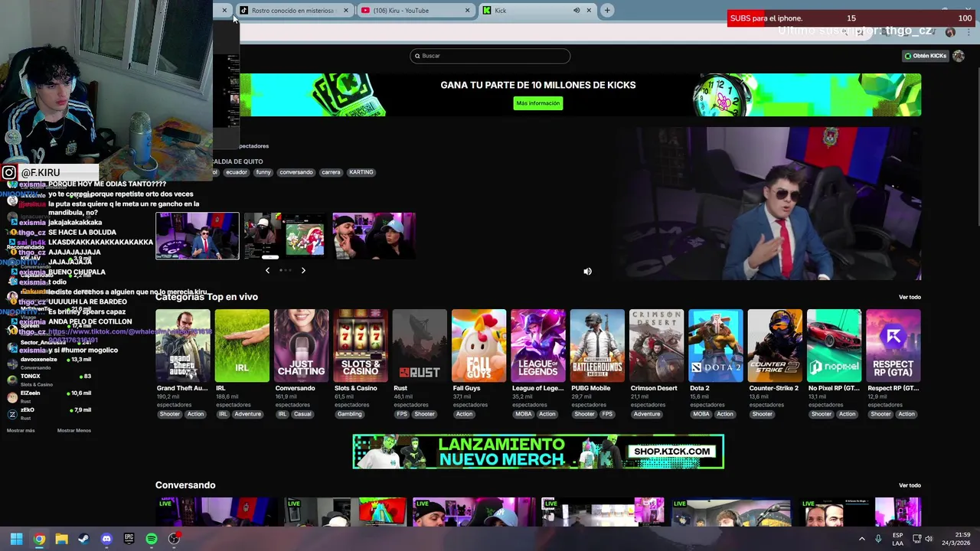The image size is (980, 551).
Task: Mute audio on the Kick tab
Action: [x=577, y=11]
